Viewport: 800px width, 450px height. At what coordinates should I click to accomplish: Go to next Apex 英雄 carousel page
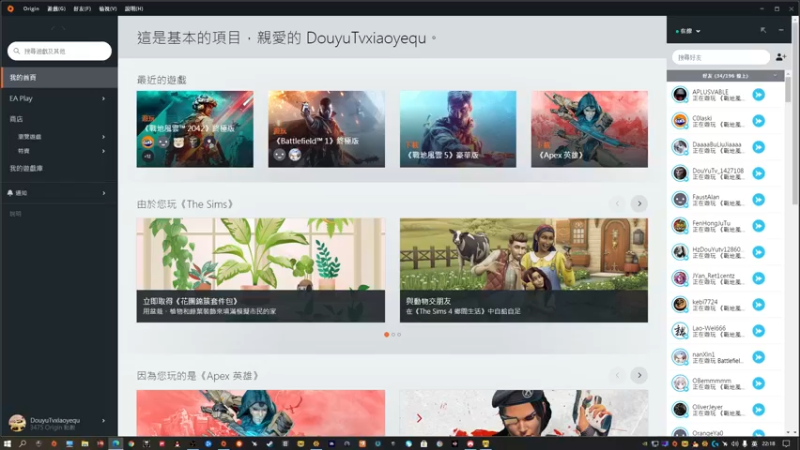[x=639, y=376]
